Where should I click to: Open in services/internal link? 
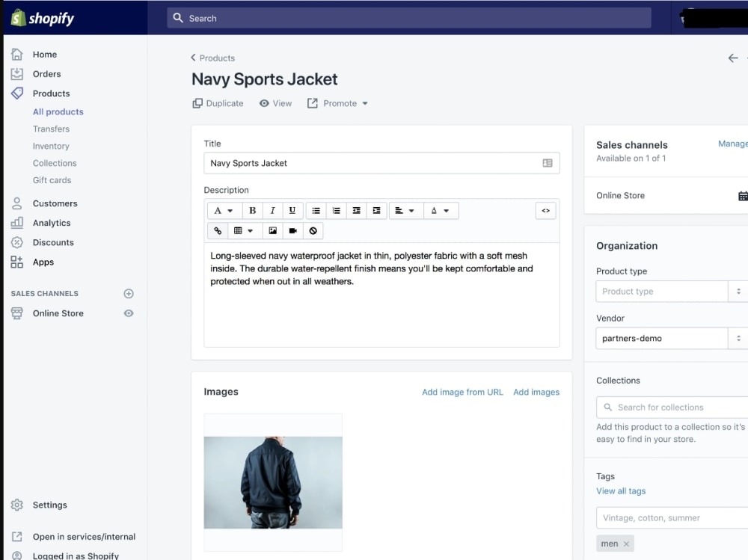[x=84, y=537]
